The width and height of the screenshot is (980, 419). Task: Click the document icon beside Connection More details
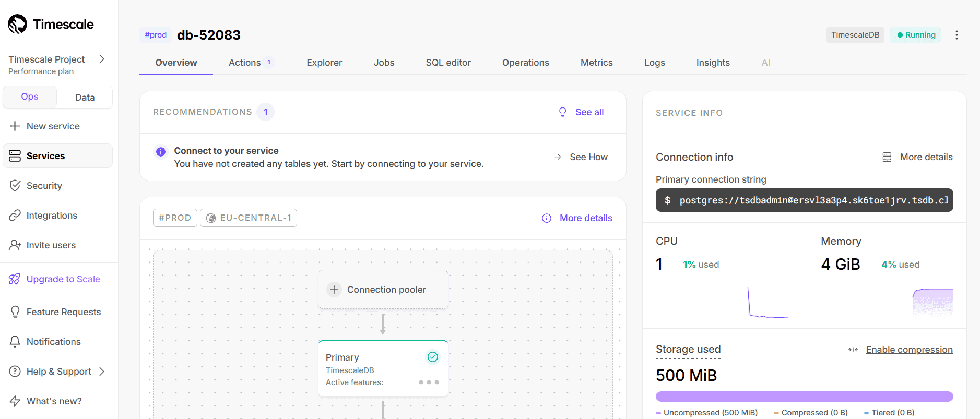pyautogui.click(x=887, y=157)
